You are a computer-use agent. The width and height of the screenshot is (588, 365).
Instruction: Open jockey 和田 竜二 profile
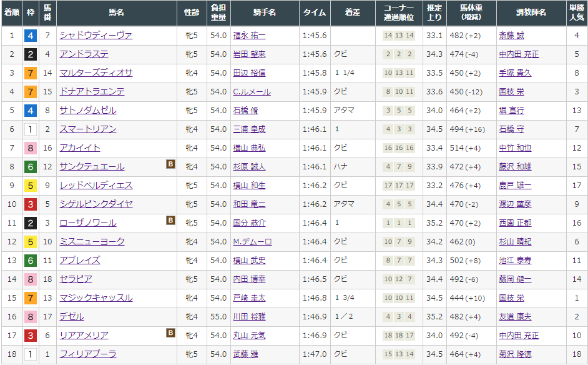click(249, 204)
